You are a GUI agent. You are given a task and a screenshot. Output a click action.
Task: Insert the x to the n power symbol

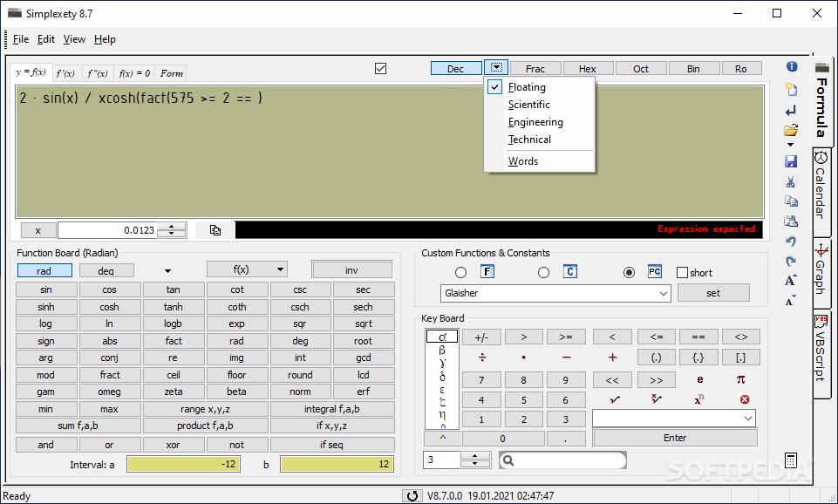pyautogui.click(x=699, y=399)
